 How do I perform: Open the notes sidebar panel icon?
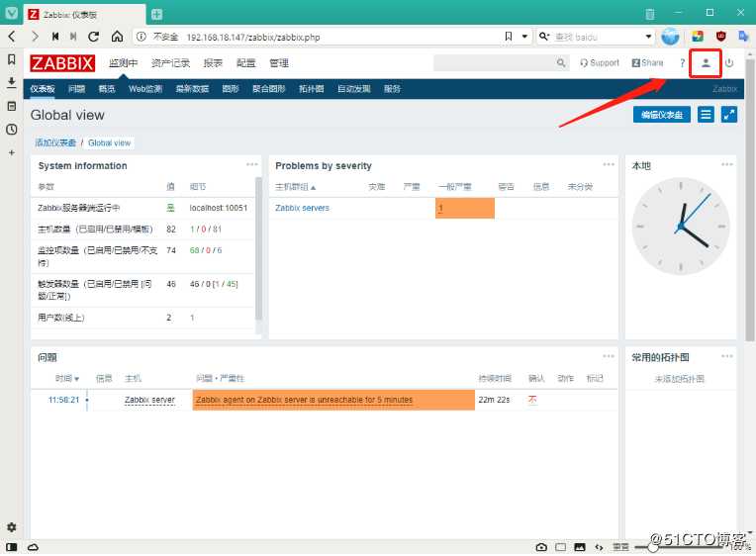pos(12,106)
